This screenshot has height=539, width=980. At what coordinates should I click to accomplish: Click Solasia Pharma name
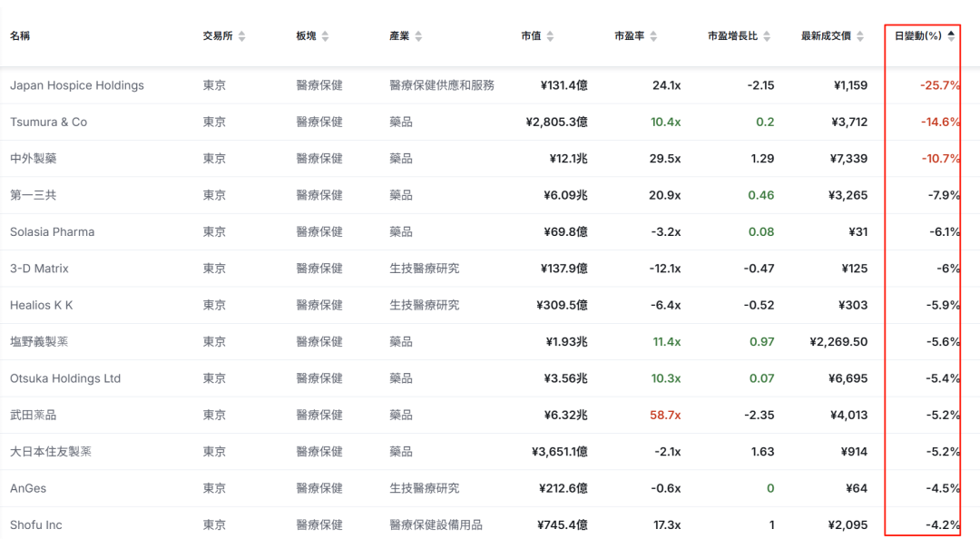pos(53,232)
